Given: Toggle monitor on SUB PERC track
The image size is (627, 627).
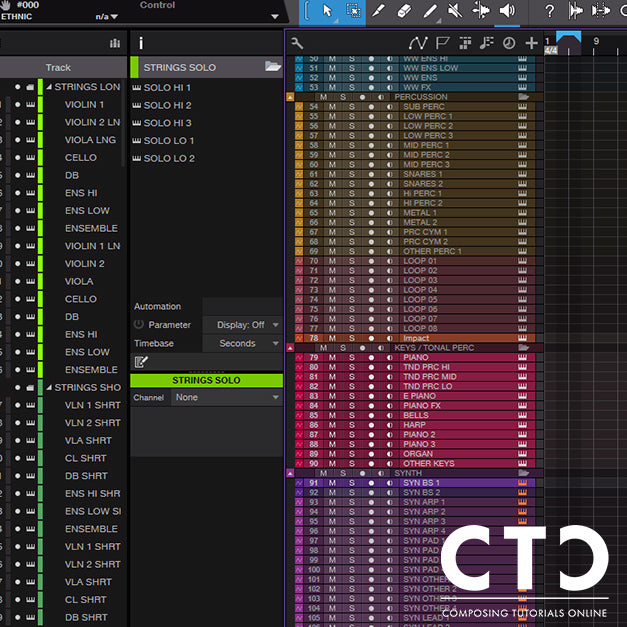Looking at the screenshot, I should pos(388,107).
